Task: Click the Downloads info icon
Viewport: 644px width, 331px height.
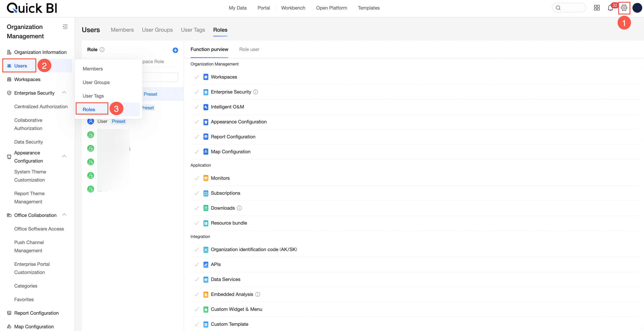Action: click(239, 208)
